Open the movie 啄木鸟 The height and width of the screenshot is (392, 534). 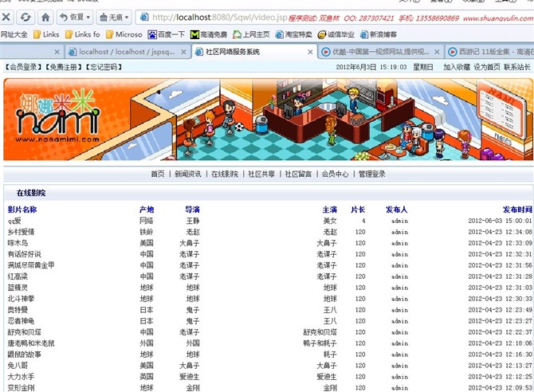tap(18, 243)
